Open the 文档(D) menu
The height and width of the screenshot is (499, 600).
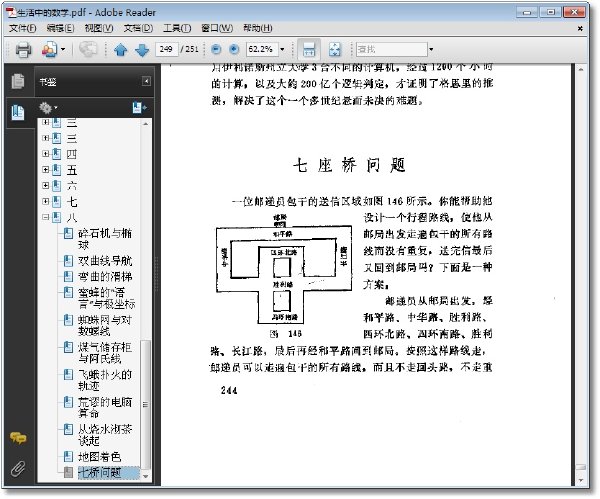pyautogui.click(x=138, y=28)
